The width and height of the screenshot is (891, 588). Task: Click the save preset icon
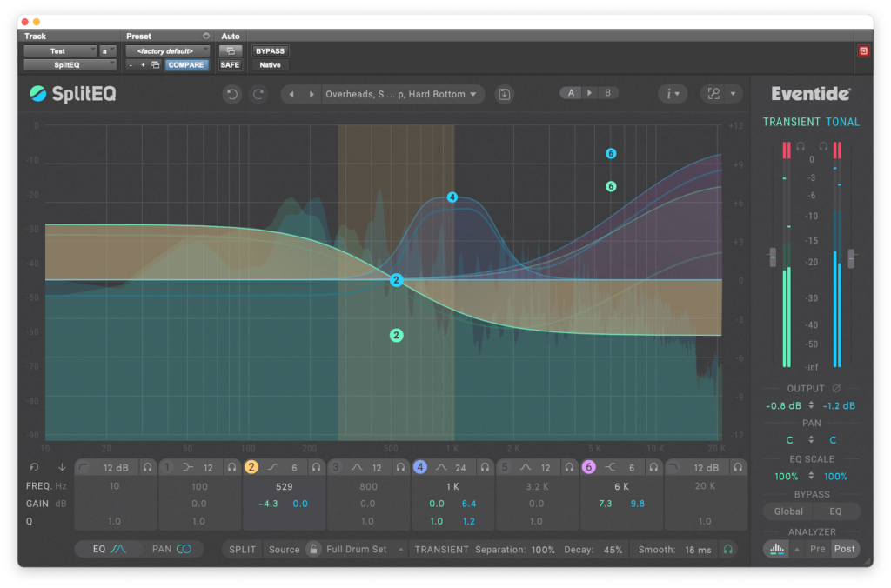[x=505, y=94]
